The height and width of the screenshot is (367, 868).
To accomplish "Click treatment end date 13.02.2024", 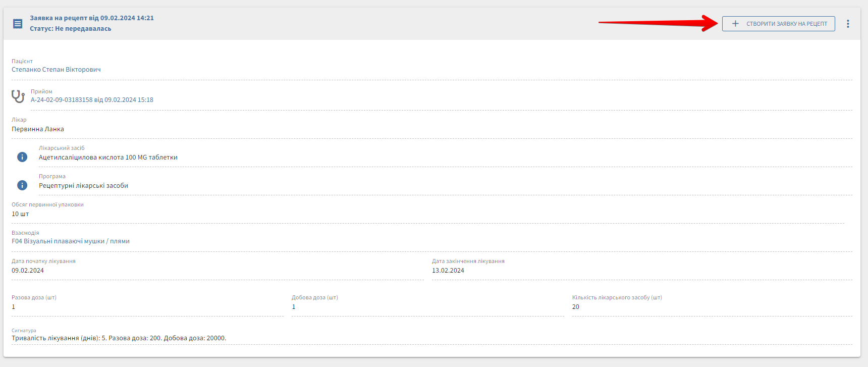I will pos(448,271).
